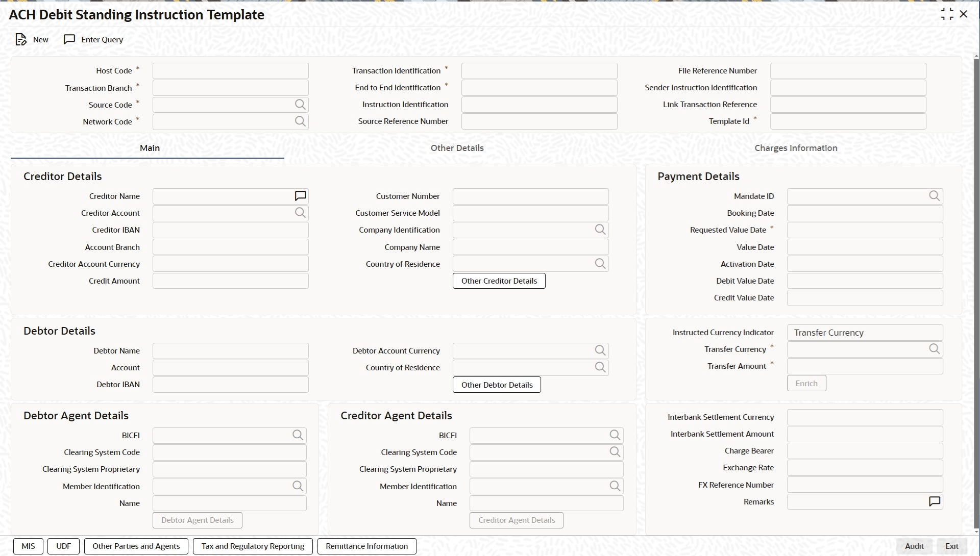The height and width of the screenshot is (556, 980).
Task: Click the New document icon
Action: tap(21, 40)
